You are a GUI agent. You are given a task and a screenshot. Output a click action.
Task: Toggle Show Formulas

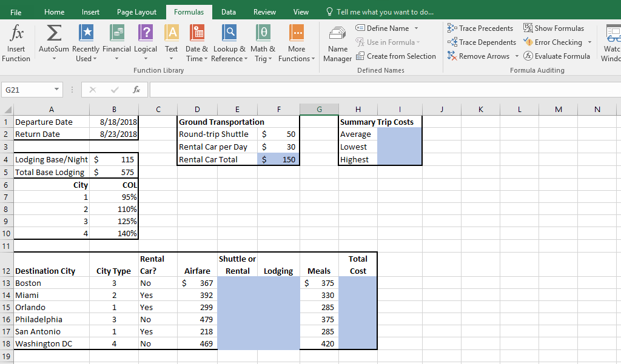coord(553,28)
